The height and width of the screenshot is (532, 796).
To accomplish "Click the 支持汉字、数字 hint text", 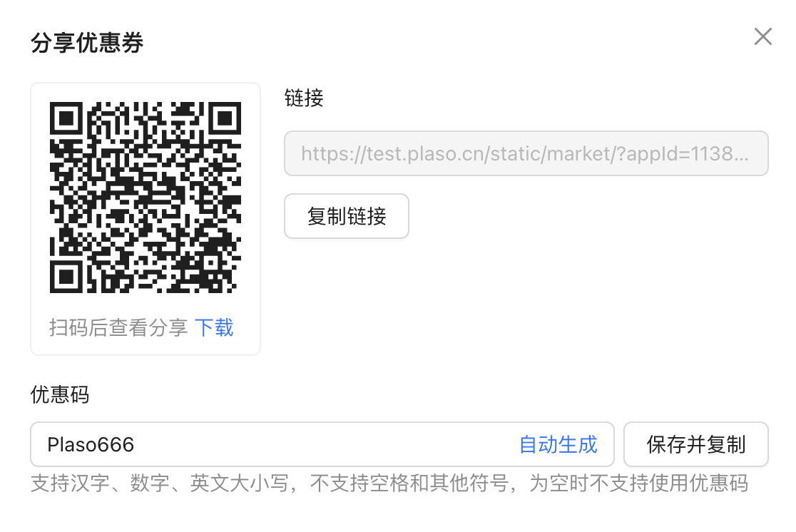I will point(100,484).
